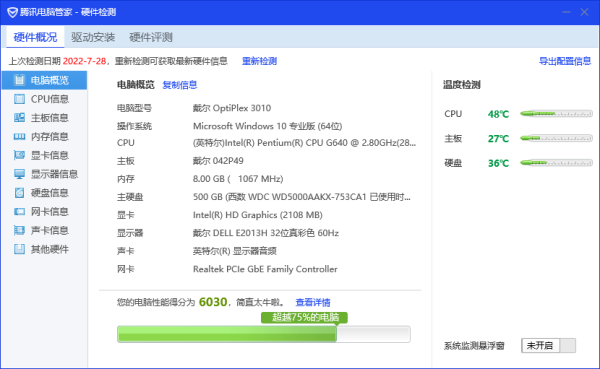Viewport: 600px width, 369px height.
Task: Click the 温度检测 section heading
Action: (461, 85)
